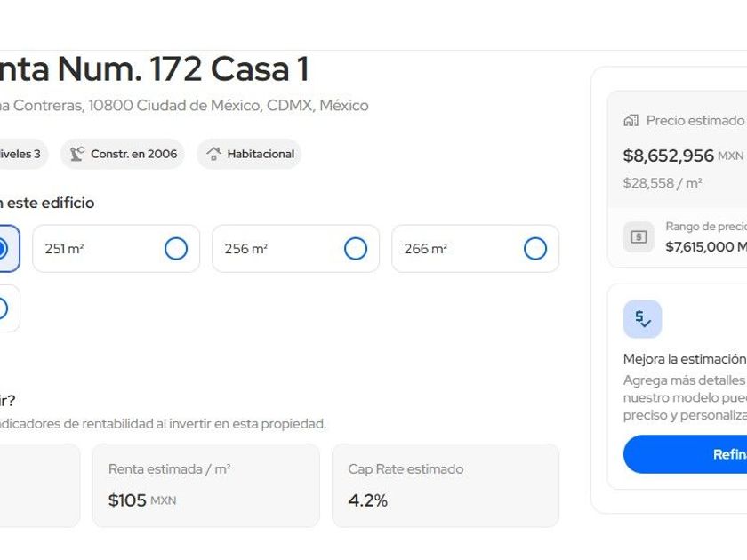The width and height of the screenshot is (747, 560).
Task: Click the Constr. en 2006 chip text
Action: pos(133,154)
